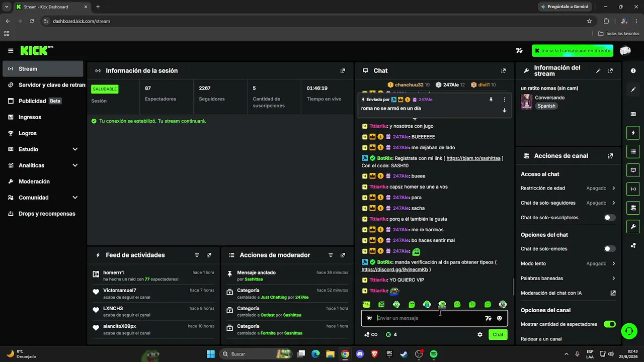The width and height of the screenshot is (644, 362).
Task: Go to Ingresos page
Action: click(x=43, y=117)
